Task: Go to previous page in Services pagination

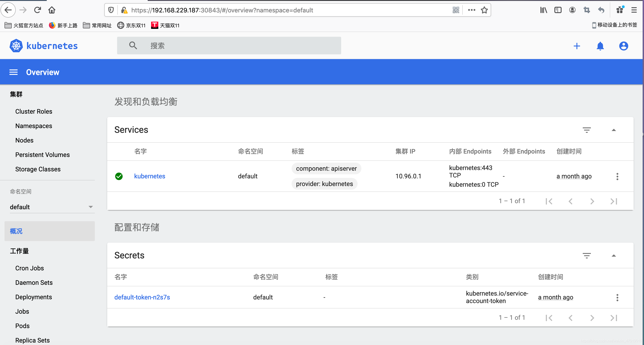Action: click(x=571, y=201)
